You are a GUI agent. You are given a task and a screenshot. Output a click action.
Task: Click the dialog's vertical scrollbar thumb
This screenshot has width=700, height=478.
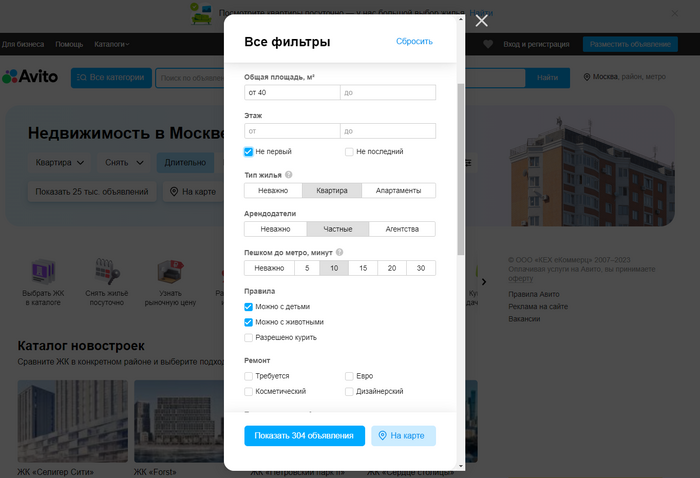pos(461,170)
